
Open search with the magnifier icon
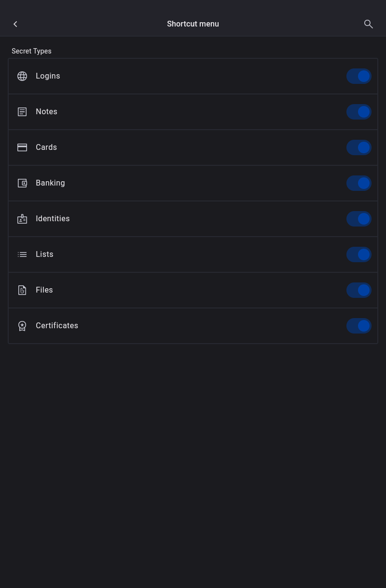[368, 24]
